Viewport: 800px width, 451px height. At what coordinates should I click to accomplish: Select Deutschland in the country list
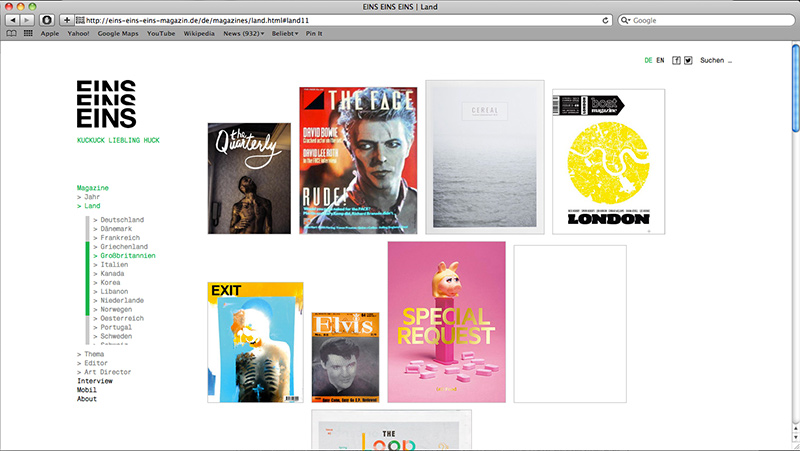tap(118, 220)
